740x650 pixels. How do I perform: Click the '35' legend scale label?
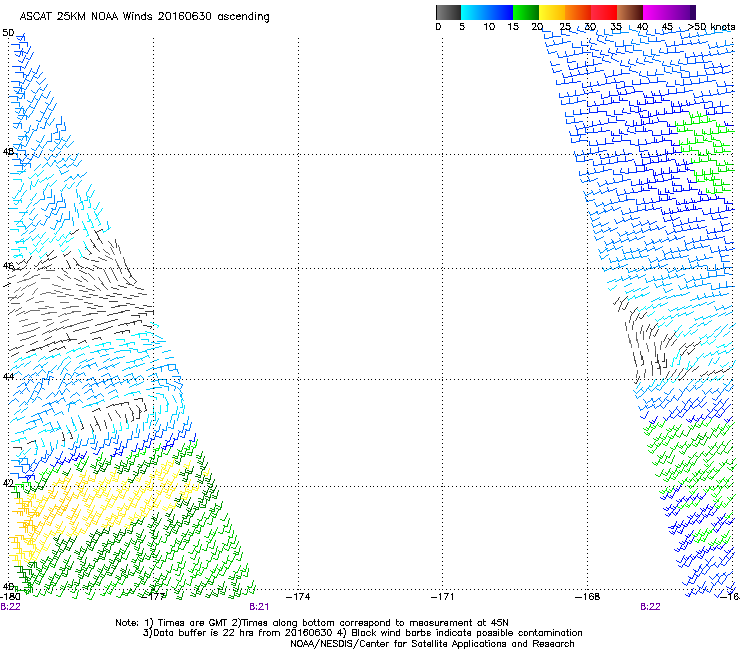tap(616, 27)
